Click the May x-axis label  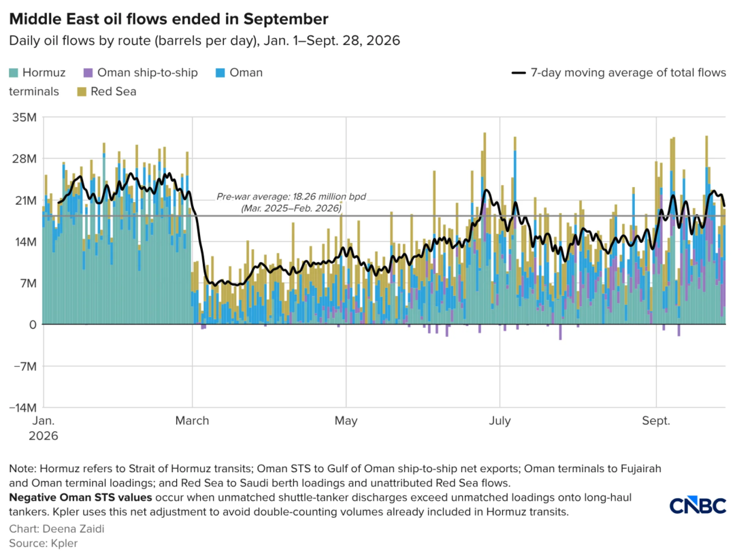pyautogui.click(x=346, y=421)
